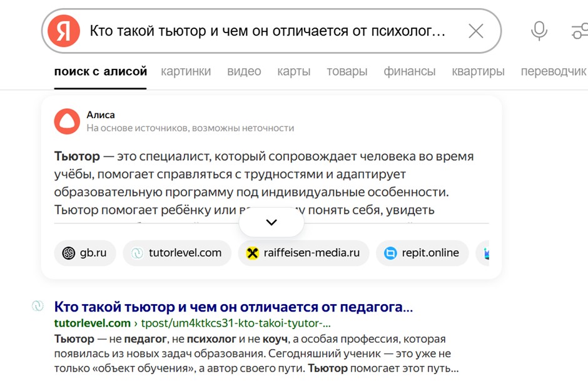The image size is (588, 386).
Task: Open the tutorlevel.com source chip
Action: (177, 253)
